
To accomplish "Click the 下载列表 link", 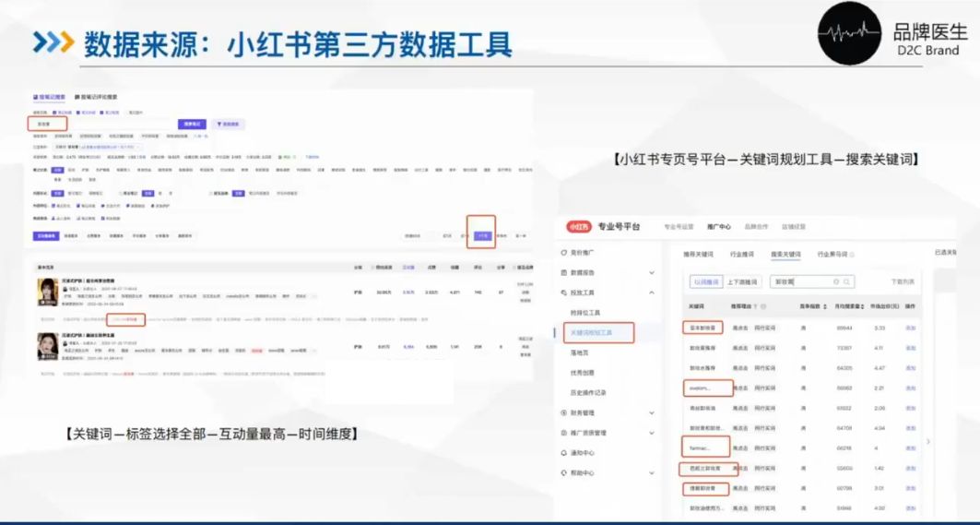I will coord(903,282).
